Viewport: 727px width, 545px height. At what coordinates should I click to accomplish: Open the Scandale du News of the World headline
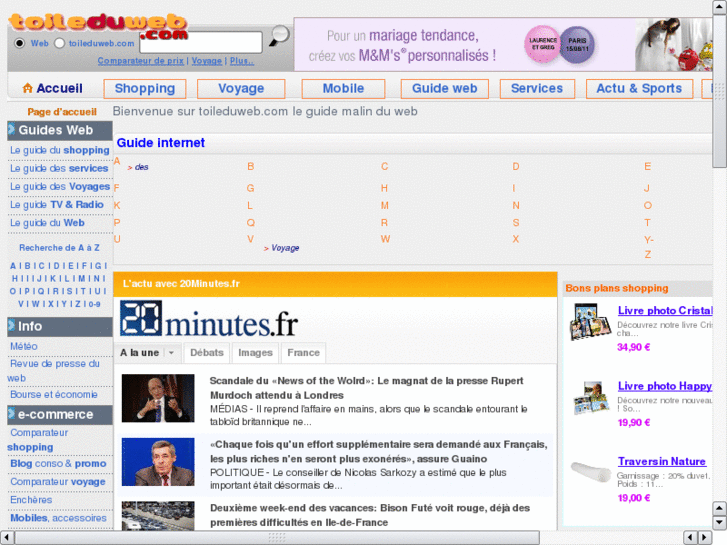coord(366,388)
